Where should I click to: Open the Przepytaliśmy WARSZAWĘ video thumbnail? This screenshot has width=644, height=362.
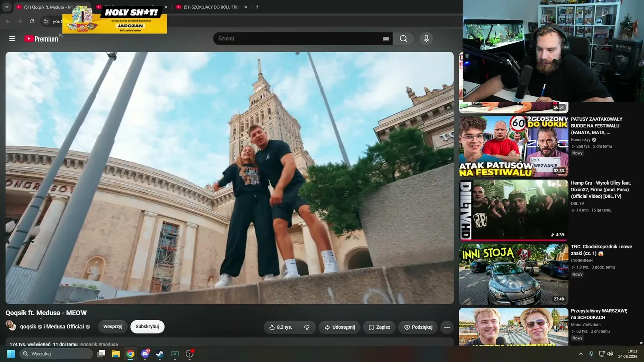click(513, 327)
